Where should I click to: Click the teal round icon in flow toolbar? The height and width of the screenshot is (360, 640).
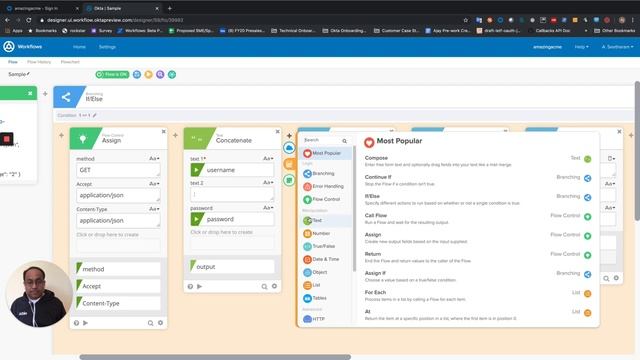point(172,74)
